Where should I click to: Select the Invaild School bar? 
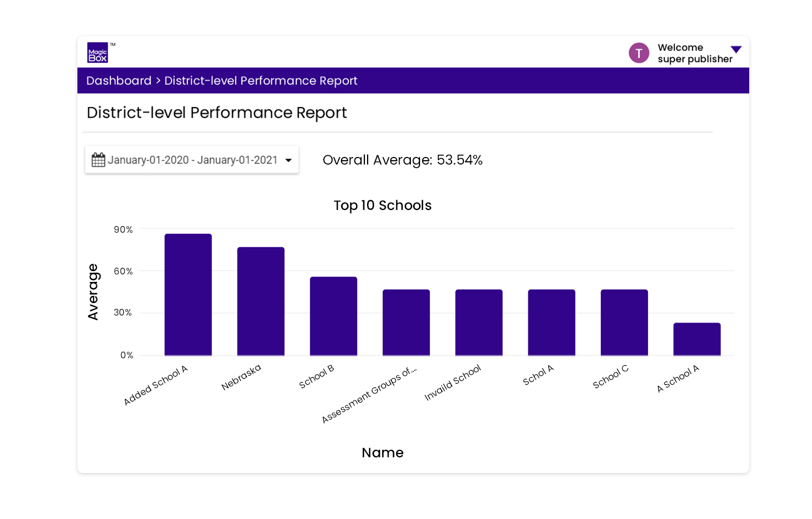pos(479,323)
